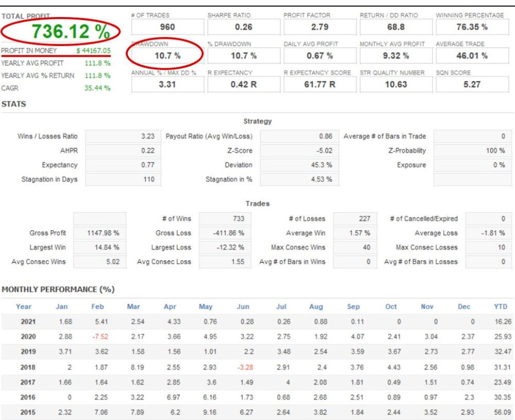Select the Feb column header
Image resolution: width=515 pixels, height=420 pixels.
(x=98, y=306)
